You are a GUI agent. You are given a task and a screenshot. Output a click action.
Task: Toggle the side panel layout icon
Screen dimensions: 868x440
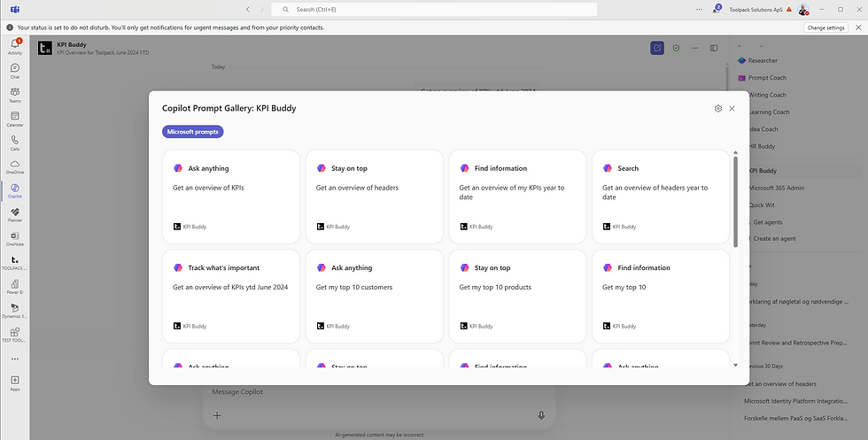point(714,48)
